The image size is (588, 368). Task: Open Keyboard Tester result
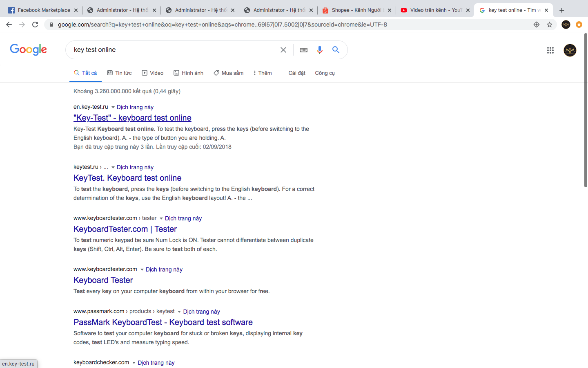pyautogui.click(x=103, y=280)
